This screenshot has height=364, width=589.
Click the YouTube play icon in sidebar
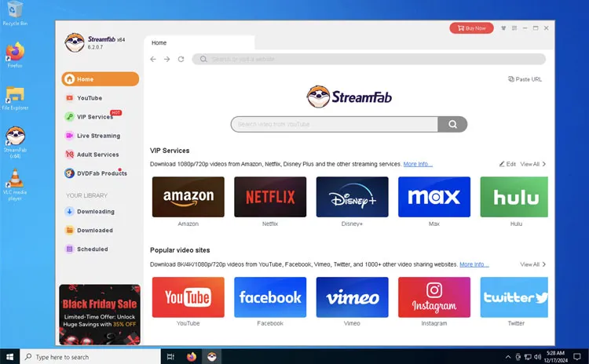pyautogui.click(x=69, y=98)
